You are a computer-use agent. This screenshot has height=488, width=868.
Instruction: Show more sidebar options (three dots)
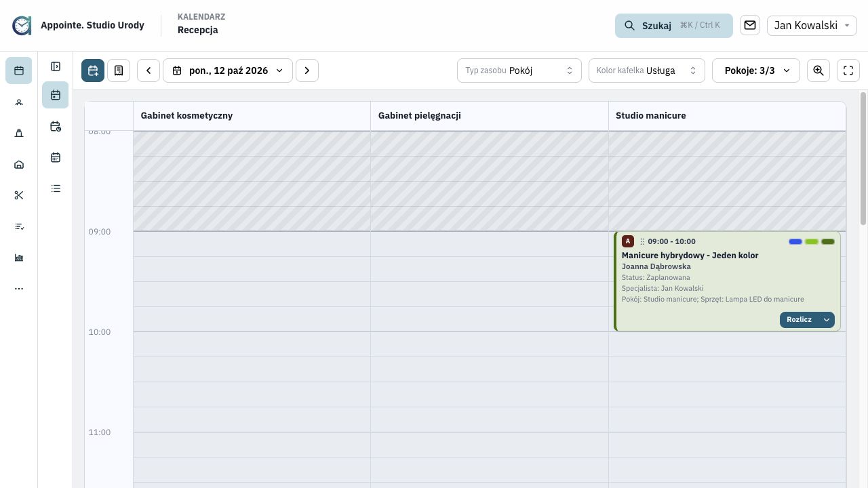(19, 289)
